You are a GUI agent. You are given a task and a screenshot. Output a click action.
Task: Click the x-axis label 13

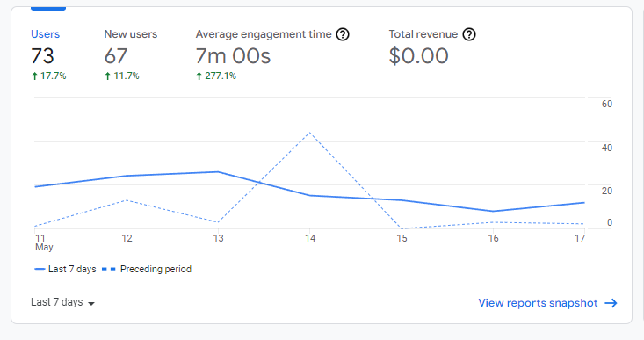pos(219,238)
